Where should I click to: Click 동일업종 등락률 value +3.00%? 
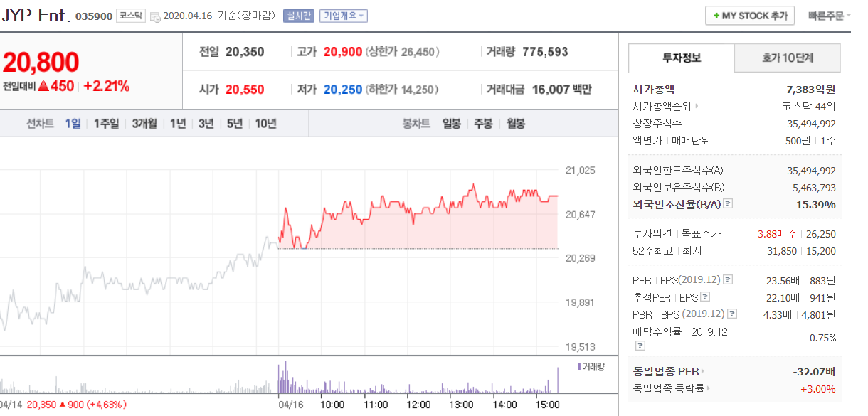click(x=818, y=389)
